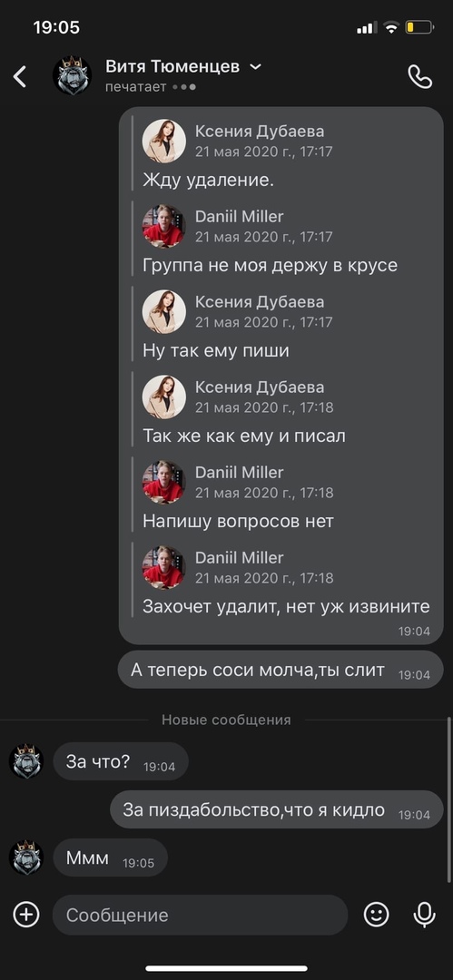Tap Ксения Дубаева's avatar above "Ну так ему пиши"
Screen dimensions: 453x980
(x=164, y=311)
